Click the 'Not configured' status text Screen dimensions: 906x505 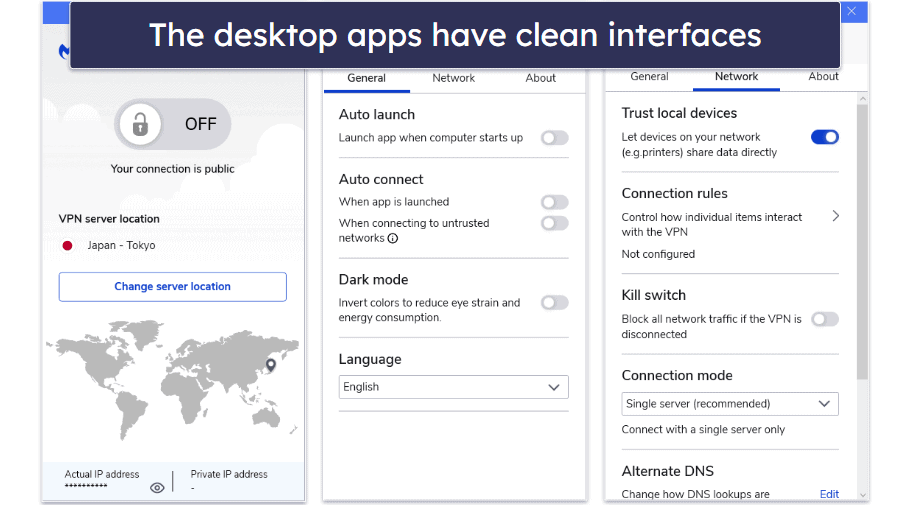pyautogui.click(x=658, y=254)
